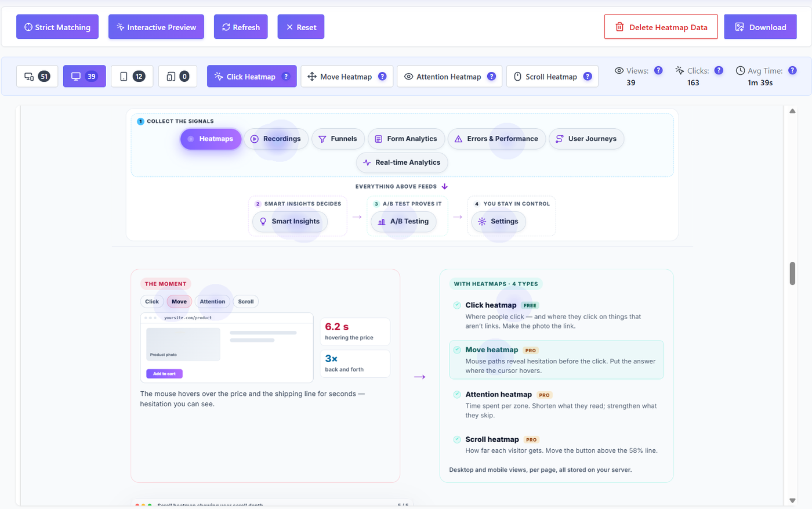Delete Heatmap Data
This screenshot has width=812, height=509.
[661, 27]
